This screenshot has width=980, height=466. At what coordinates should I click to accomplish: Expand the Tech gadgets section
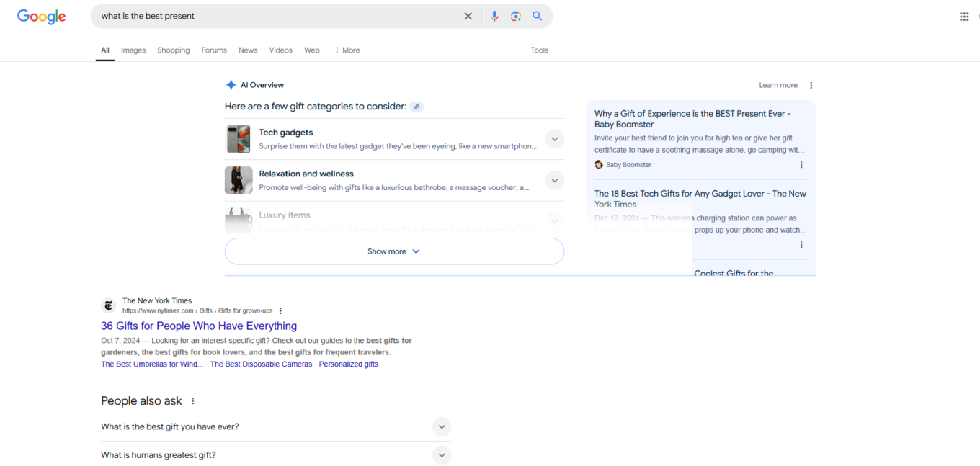554,138
